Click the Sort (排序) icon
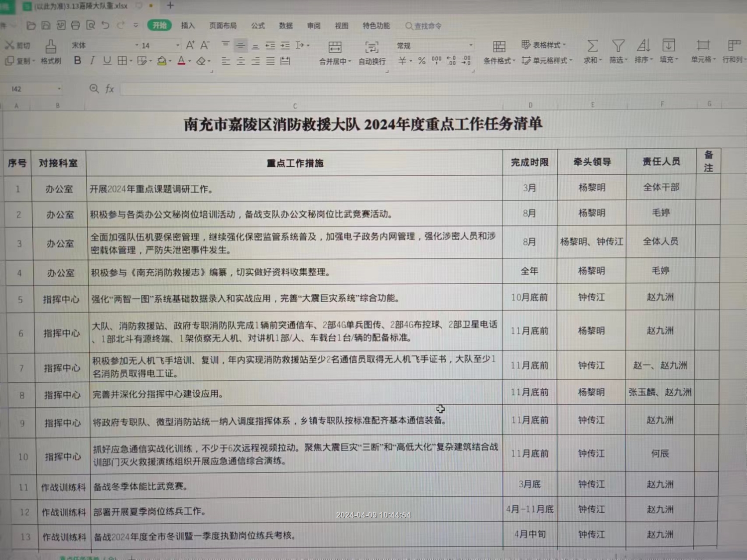Screen dimensions: 747x560 coord(643,46)
